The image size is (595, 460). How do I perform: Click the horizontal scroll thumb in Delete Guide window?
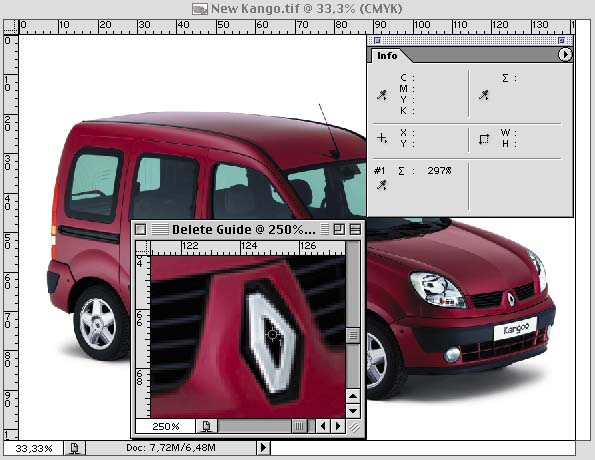point(299,427)
